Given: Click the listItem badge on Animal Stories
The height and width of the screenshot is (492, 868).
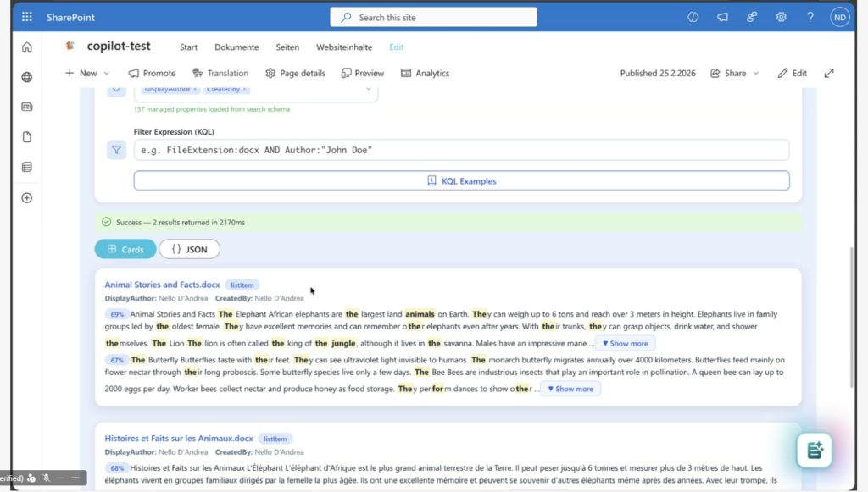Looking at the screenshot, I should [242, 285].
